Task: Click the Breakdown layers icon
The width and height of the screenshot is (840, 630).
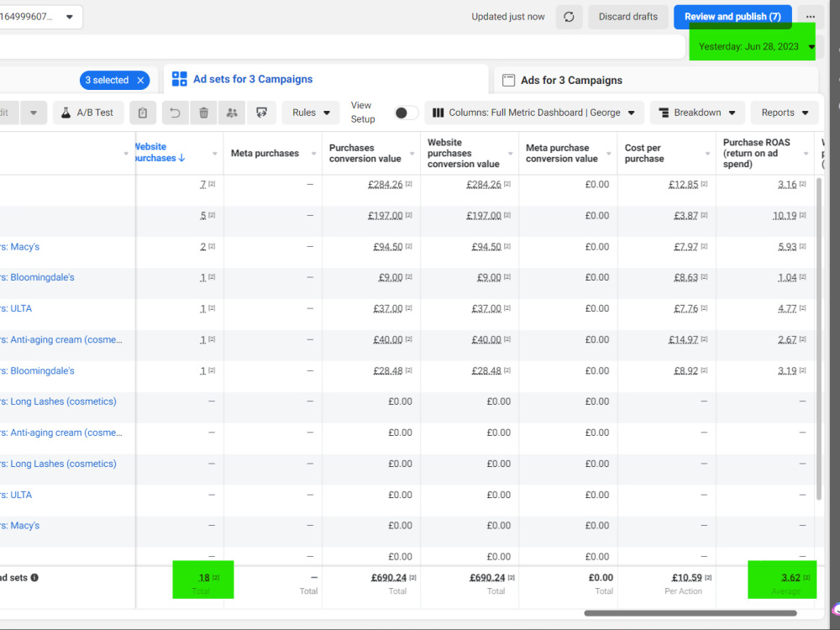Action: tap(664, 113)
